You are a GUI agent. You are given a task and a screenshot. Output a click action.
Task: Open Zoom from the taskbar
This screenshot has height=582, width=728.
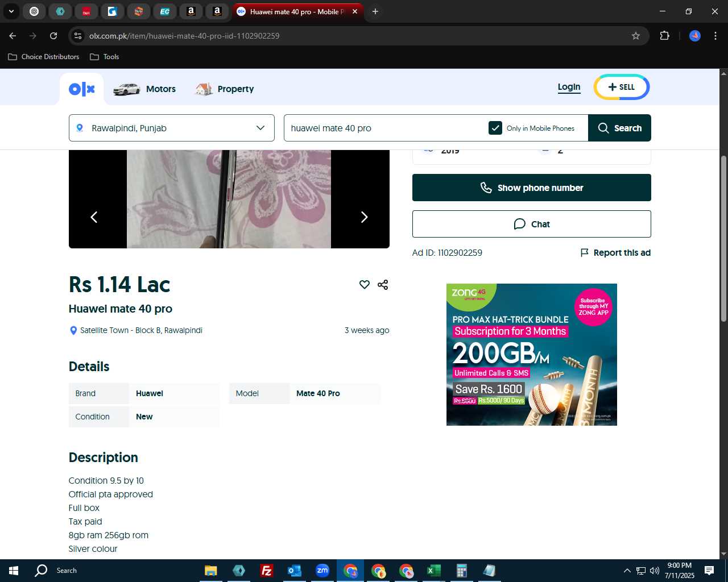click(x=322, y=571)
